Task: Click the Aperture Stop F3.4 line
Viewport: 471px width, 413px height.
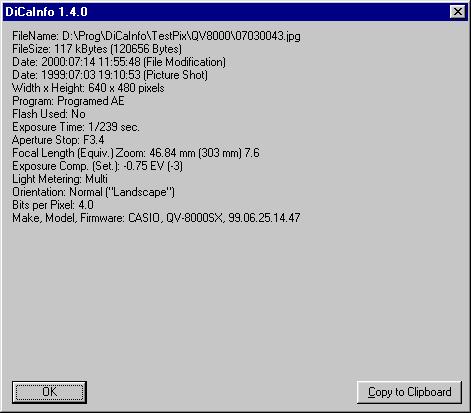Action: pyautogui.click(x=58, y=140)
